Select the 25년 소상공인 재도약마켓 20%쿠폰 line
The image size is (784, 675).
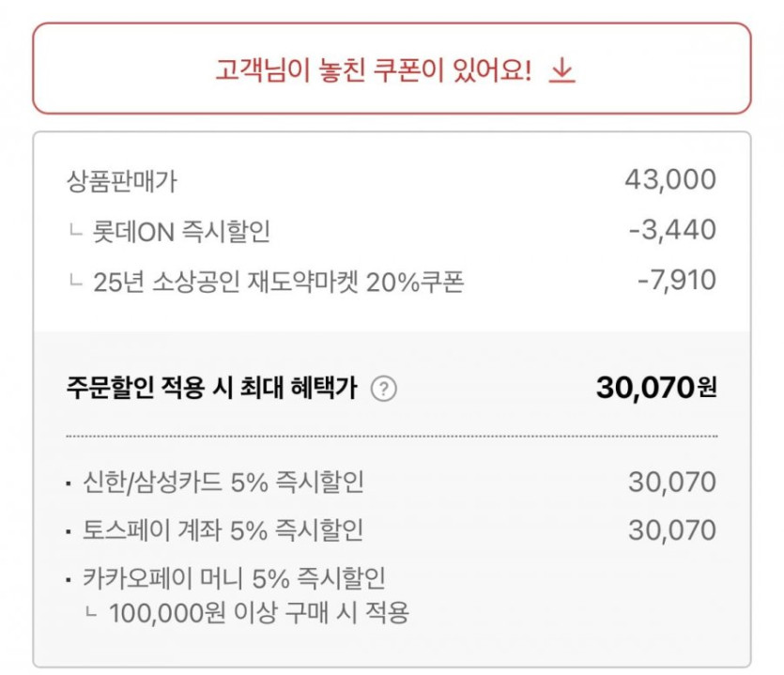(279, 281)
